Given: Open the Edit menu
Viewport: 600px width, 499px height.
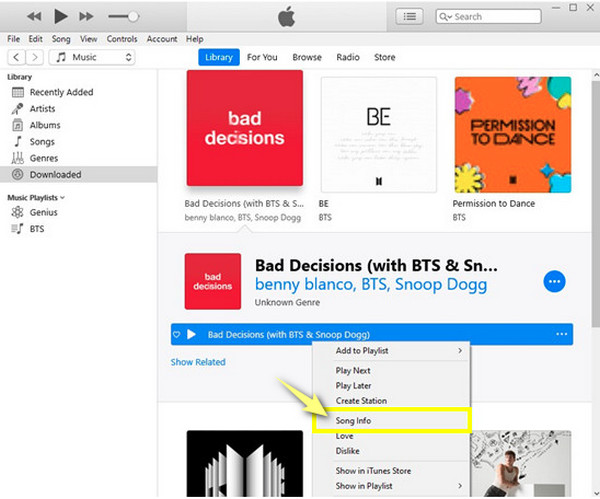Looking at the screenshot, I should pyautogui.click(x=36, y=39).
